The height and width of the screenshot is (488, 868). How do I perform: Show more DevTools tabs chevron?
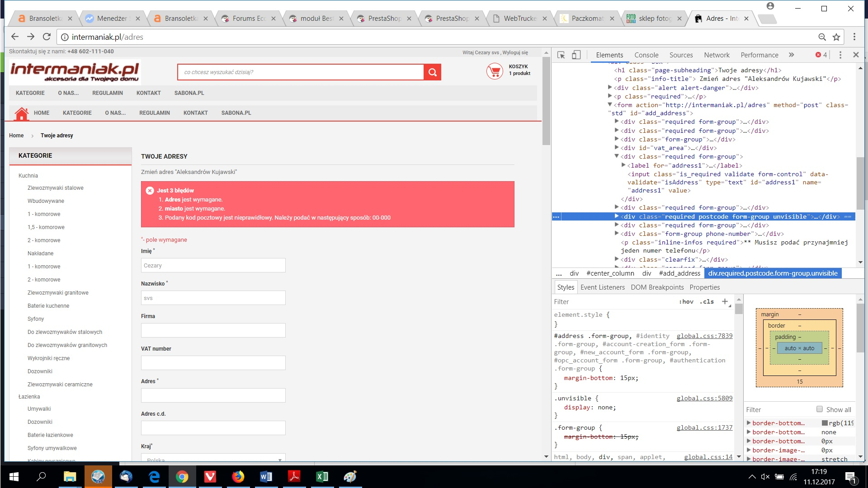(792, 55)
